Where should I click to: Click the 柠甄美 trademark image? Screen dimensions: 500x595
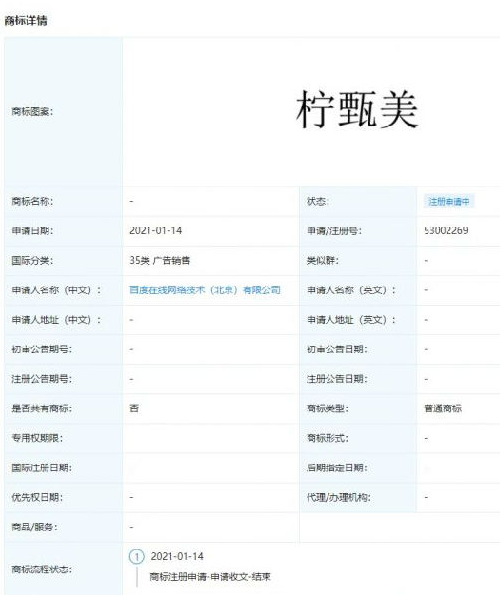pyautogui.click(x=357, y=109)
